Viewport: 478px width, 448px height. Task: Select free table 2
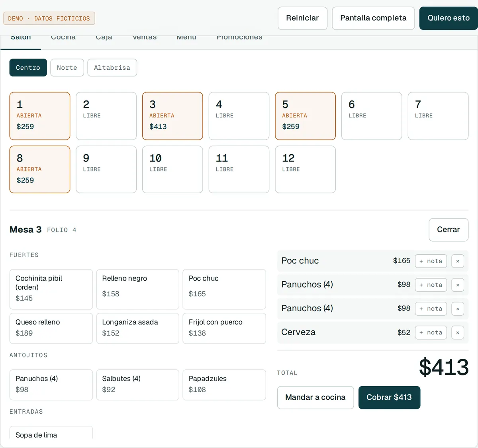coord(106,116)
